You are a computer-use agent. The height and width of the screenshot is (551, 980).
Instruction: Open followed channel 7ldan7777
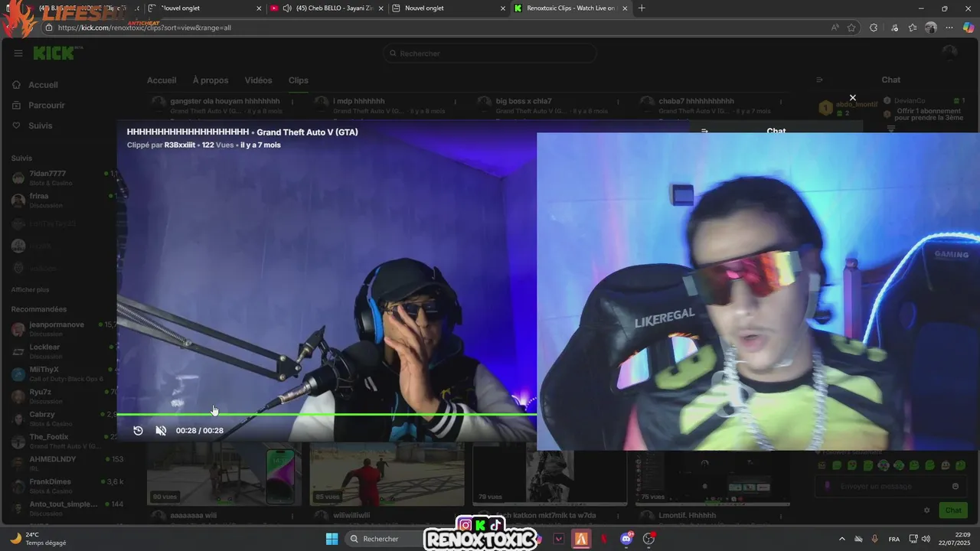(x=63, y=178)
